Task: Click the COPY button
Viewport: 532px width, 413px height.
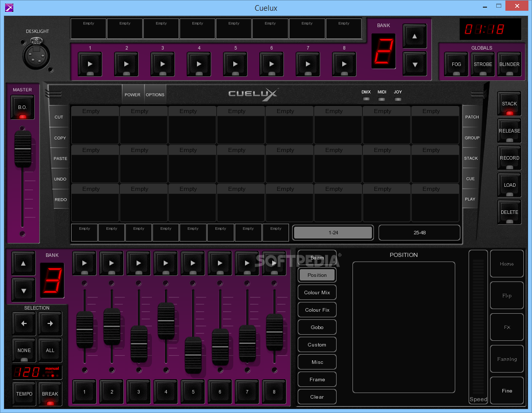Action: 60,138
